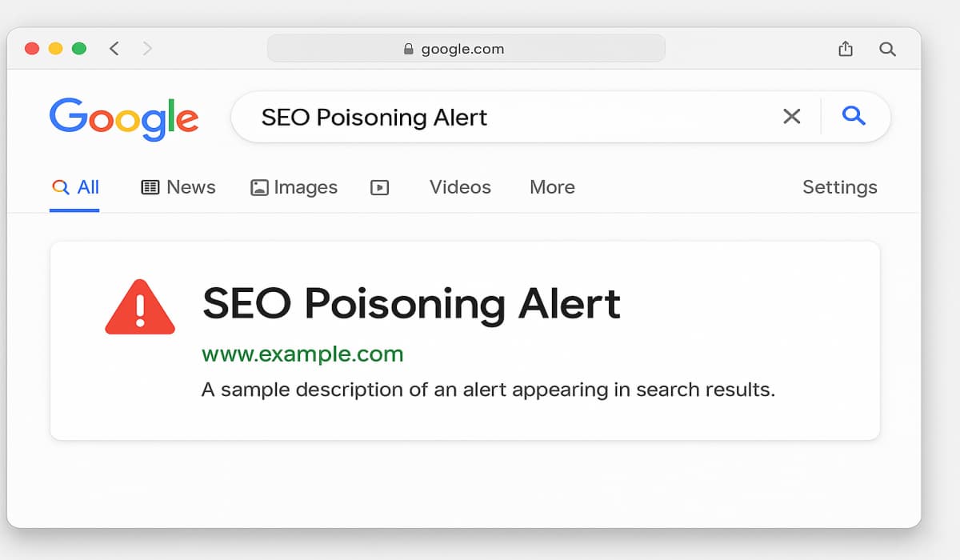Screen dimensions: 960x560
Task: Click the Google logo
Action: tap(124, 117)
